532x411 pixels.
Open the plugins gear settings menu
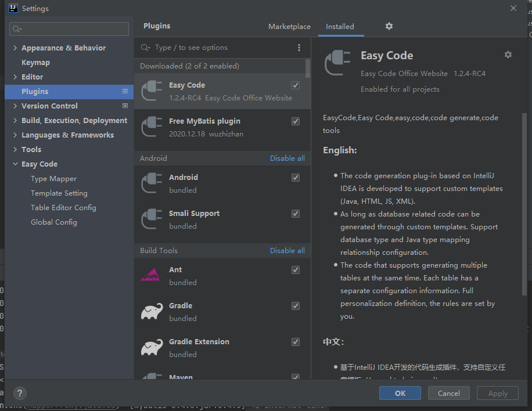coord(389,26)
